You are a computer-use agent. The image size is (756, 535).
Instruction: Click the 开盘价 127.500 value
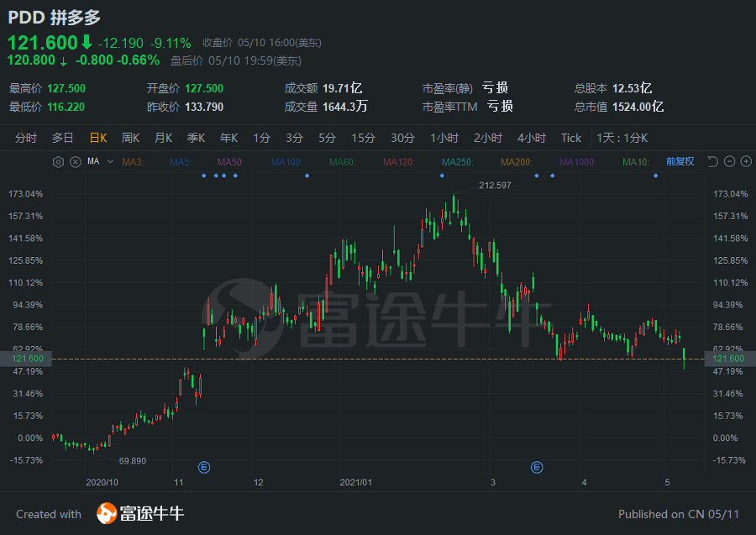click(204, 89)
